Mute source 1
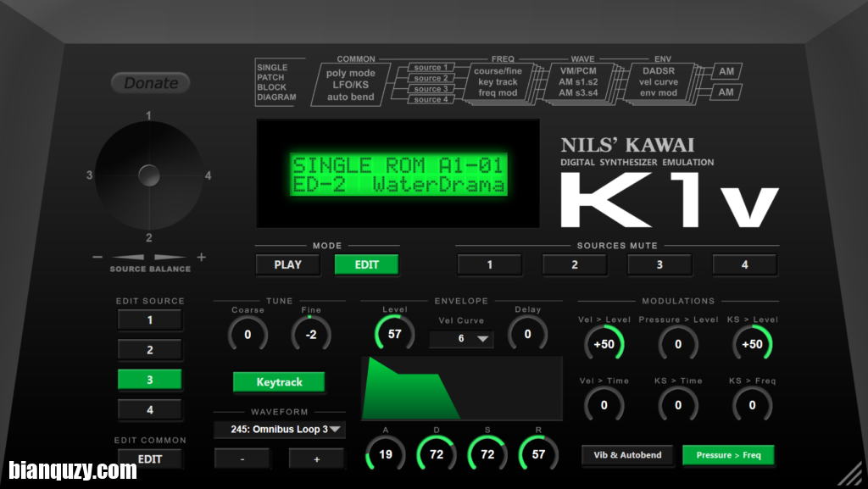This screenshot has height=489, width=868. point(489,264)
